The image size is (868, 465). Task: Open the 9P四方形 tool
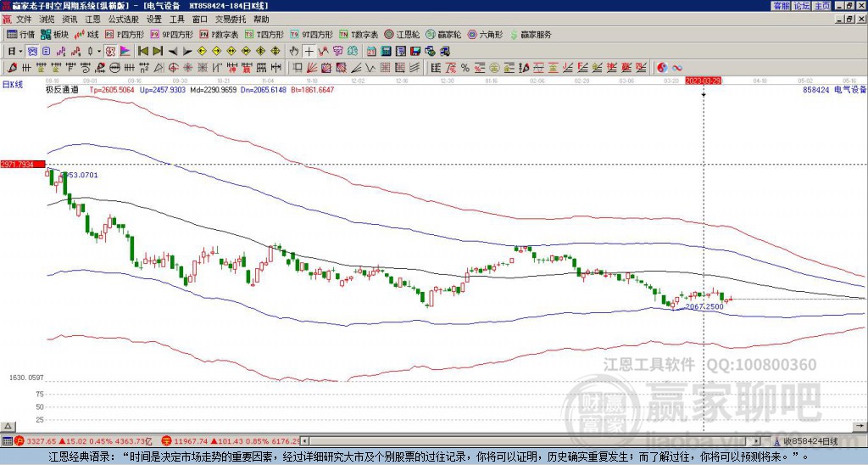tap(172, 34)
